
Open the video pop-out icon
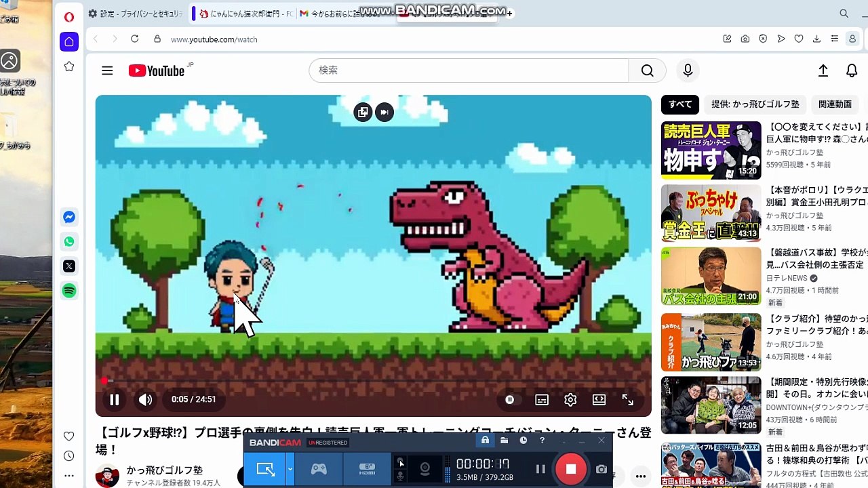click(x=363, y=112)
